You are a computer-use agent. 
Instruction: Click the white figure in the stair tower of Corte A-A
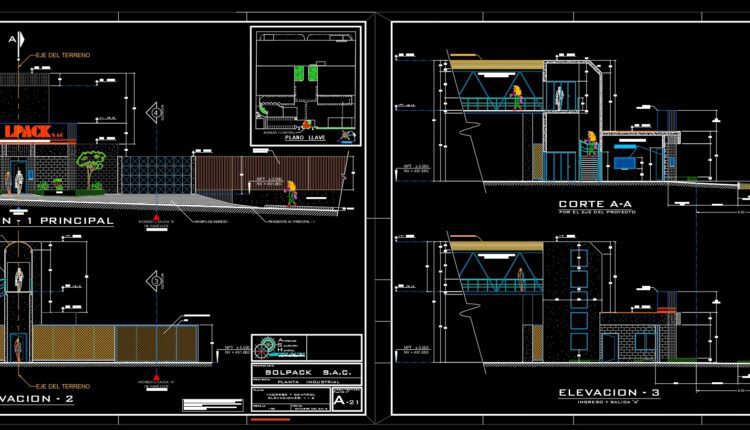point(559,98)
